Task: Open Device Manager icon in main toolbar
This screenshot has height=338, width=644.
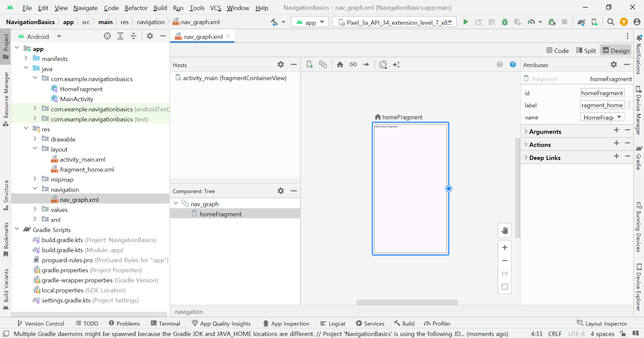Action: (x=595, y=22)
